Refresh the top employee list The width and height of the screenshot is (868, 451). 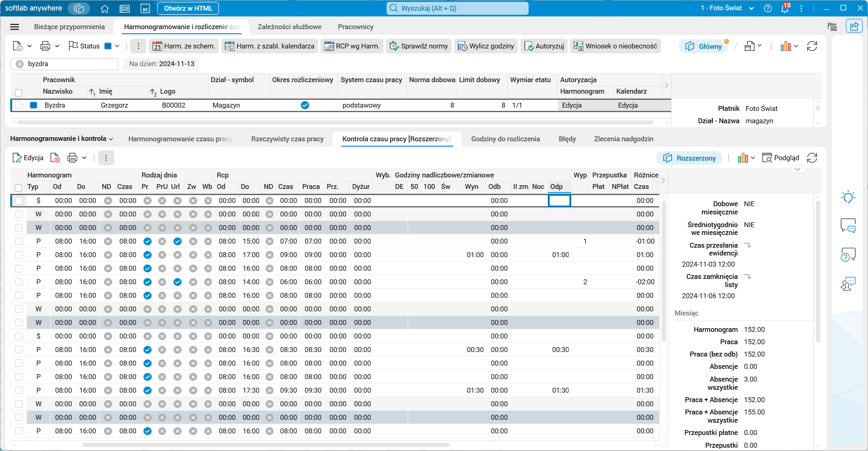[812, 46]
